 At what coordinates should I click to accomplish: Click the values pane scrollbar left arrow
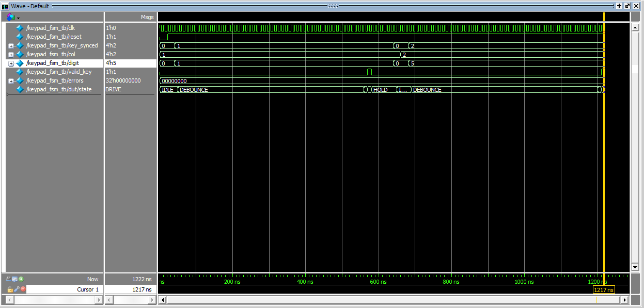[109, 300]
